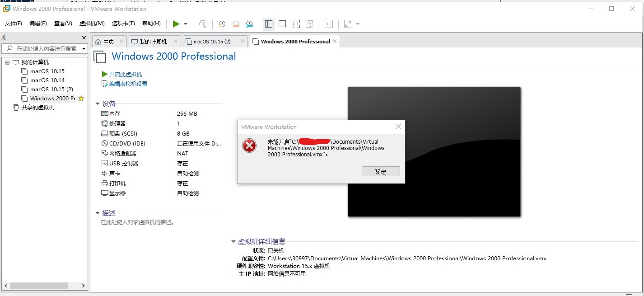Toggle the favorite star on Windows 2000
Viewport: 644px width, 296px height.
tap(81, 98)
